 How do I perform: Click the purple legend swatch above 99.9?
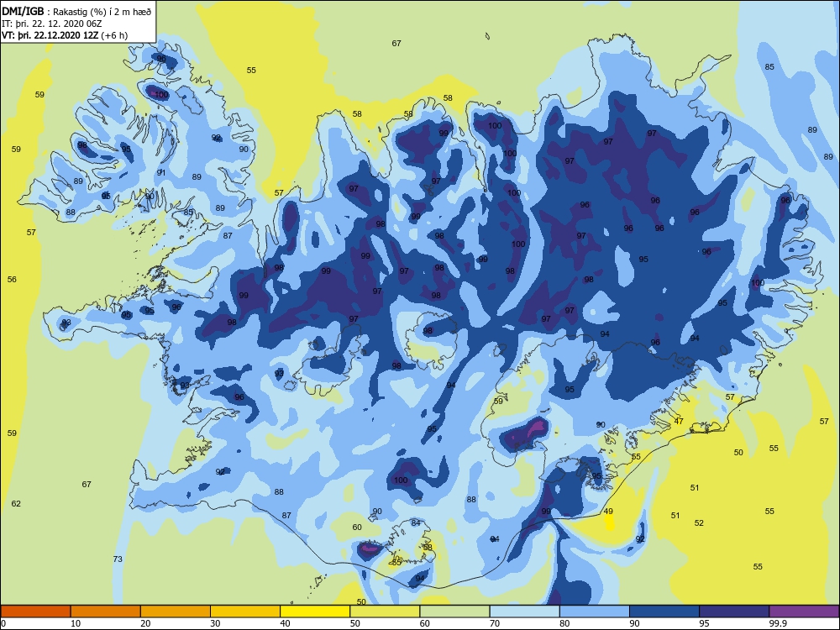[804, 612]
